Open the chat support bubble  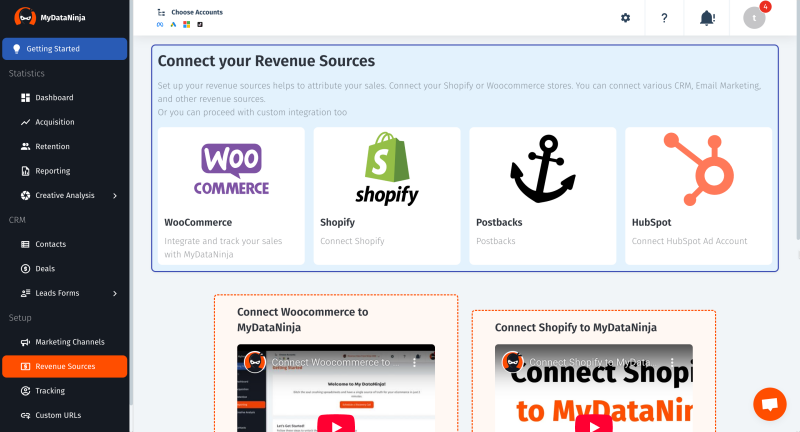769,404
